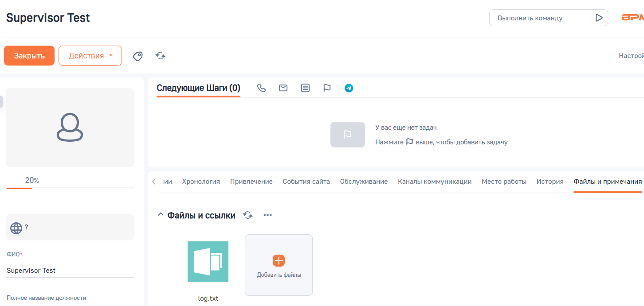Screen dimensions: 644x306
Task: Switch to the Хронология tab
Action: click(x=201, y=182)
